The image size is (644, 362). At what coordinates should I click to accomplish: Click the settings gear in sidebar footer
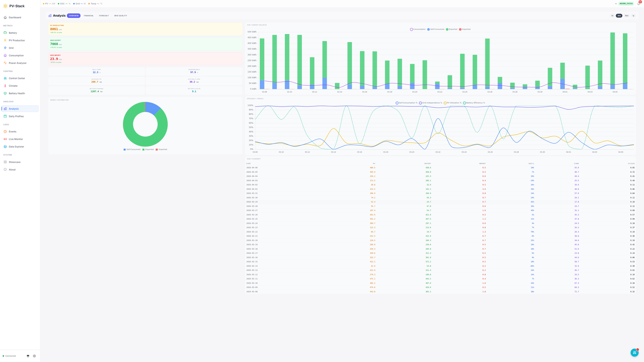(34, 356)
